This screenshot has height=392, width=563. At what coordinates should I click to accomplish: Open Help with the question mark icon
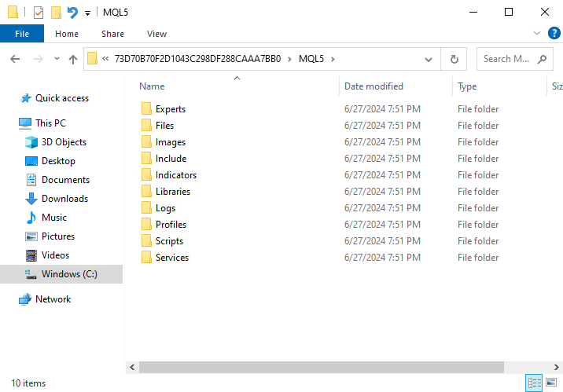coord(554,33)
